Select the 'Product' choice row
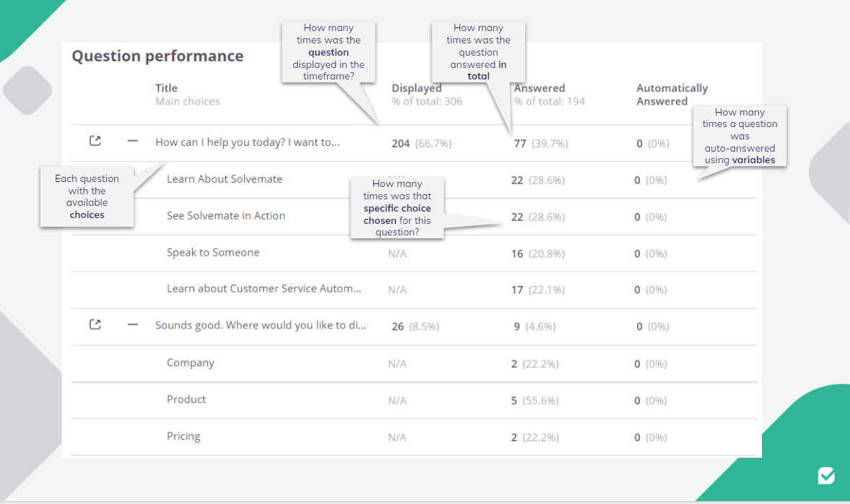This screenshot has height=504, width=850. pyautogui.click(x=414, y=401)
